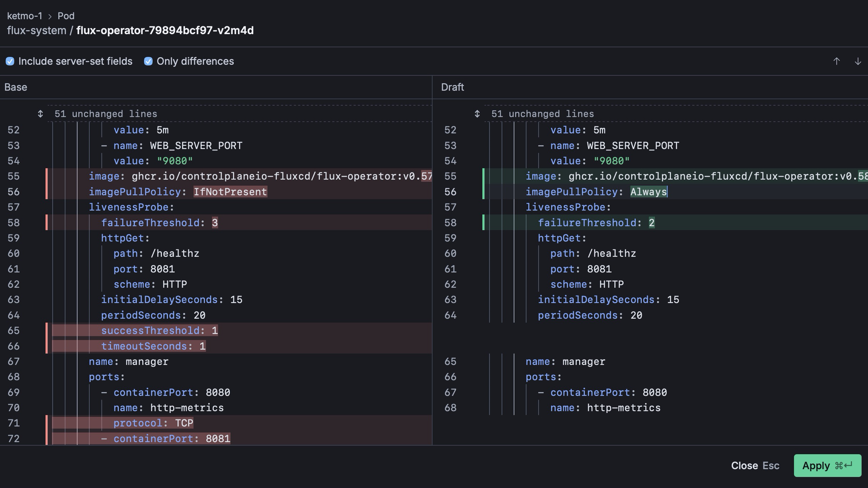The image size is (868, 488).
Task: Click the Always value in Draft editor
Action: 649,192
